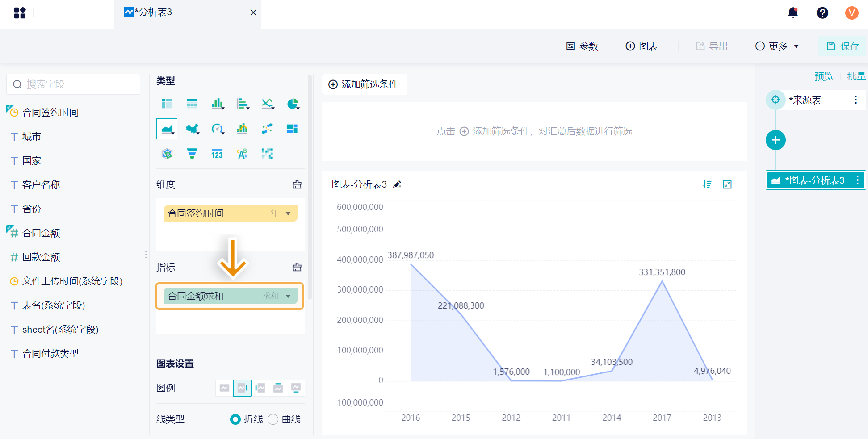Set legend position to bottom
This screenshot has height=439, width=868.
pyautogui.click(x=296, y=388)
